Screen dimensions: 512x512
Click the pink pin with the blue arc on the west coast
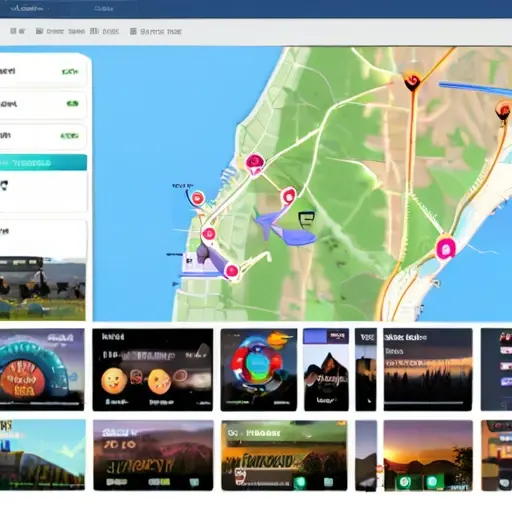click(197, 199)
